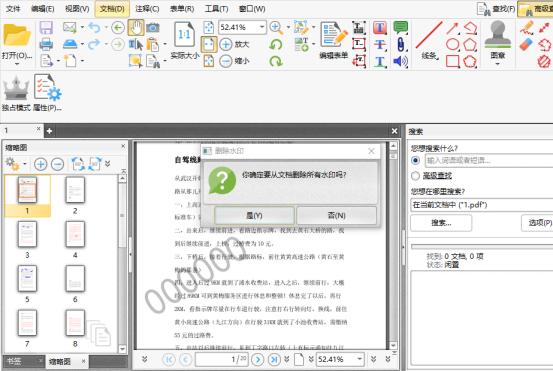Select the Oval shape tool
Viewport: 553px width, 371px height.
point(453,45)
